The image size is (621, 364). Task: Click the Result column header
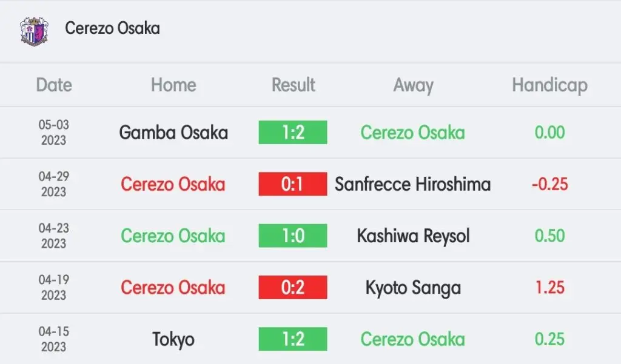(293, 85)
